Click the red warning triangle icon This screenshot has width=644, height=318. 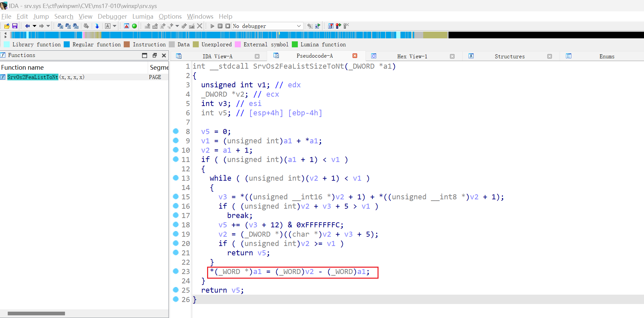click(x=126, y=26)
